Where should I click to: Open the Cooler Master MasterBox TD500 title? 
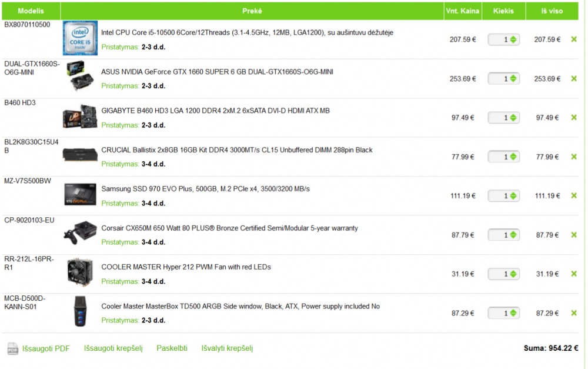point(240,306)
